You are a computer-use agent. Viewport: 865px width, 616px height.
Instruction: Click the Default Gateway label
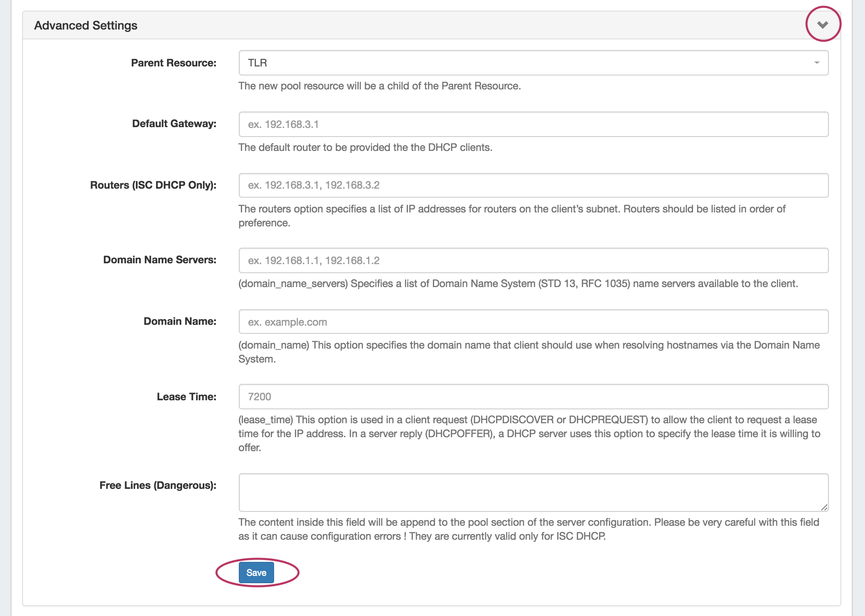[x=174, y=123]
